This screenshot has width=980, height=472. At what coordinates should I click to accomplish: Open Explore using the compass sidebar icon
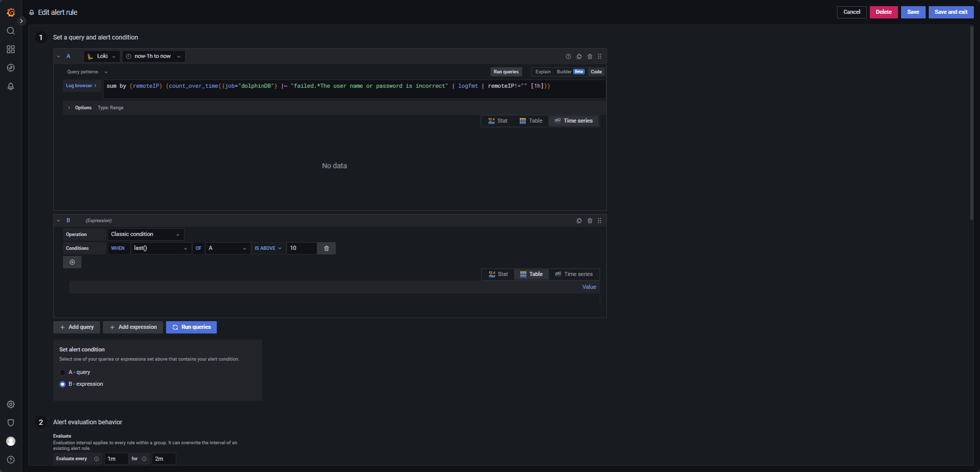tap(10, 68)
